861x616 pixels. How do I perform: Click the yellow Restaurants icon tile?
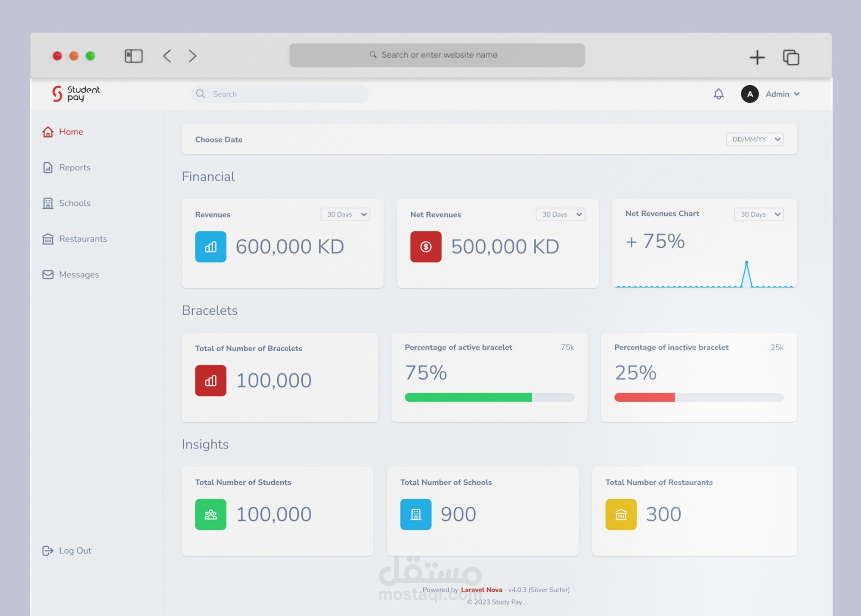(x=621, y=514)
